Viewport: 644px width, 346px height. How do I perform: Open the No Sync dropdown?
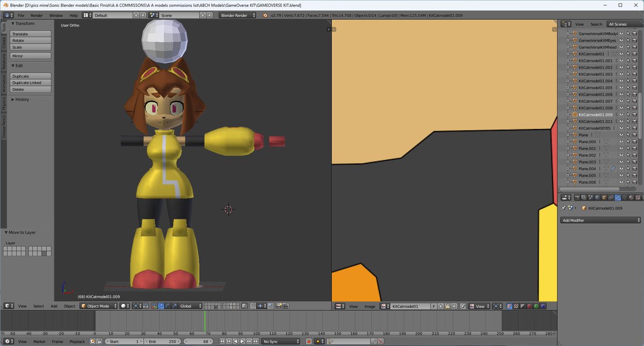coord(281,341)
